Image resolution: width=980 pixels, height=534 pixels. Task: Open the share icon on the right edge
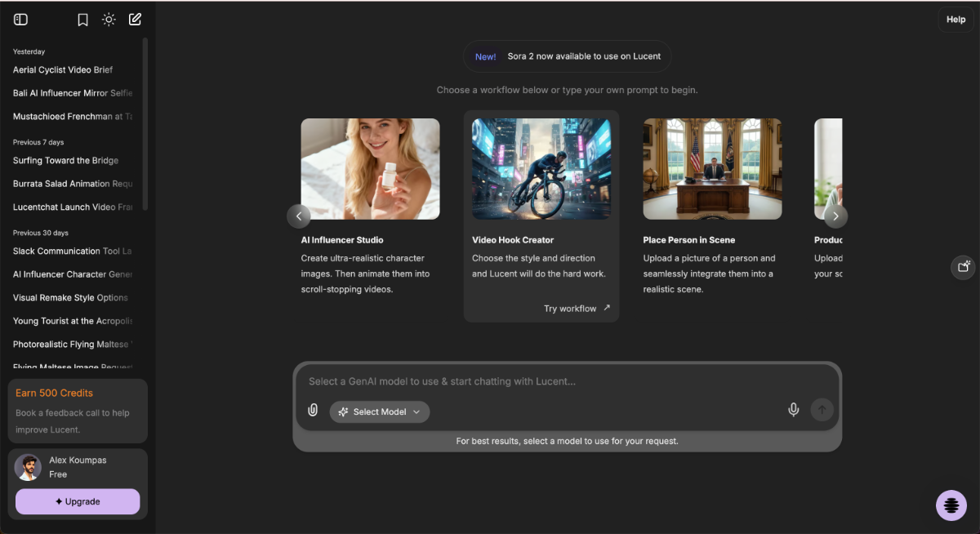coord(963,267)
